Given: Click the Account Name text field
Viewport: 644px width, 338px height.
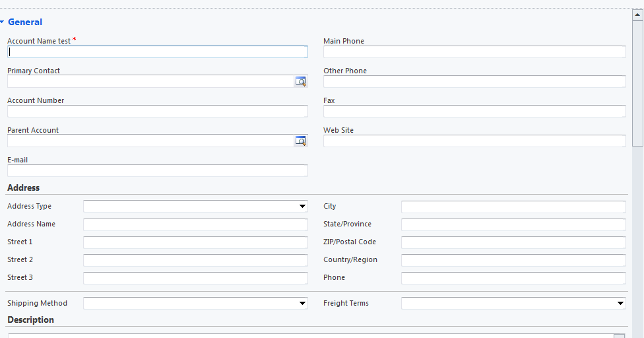Looking at the screenshot, I should [158, 51].
